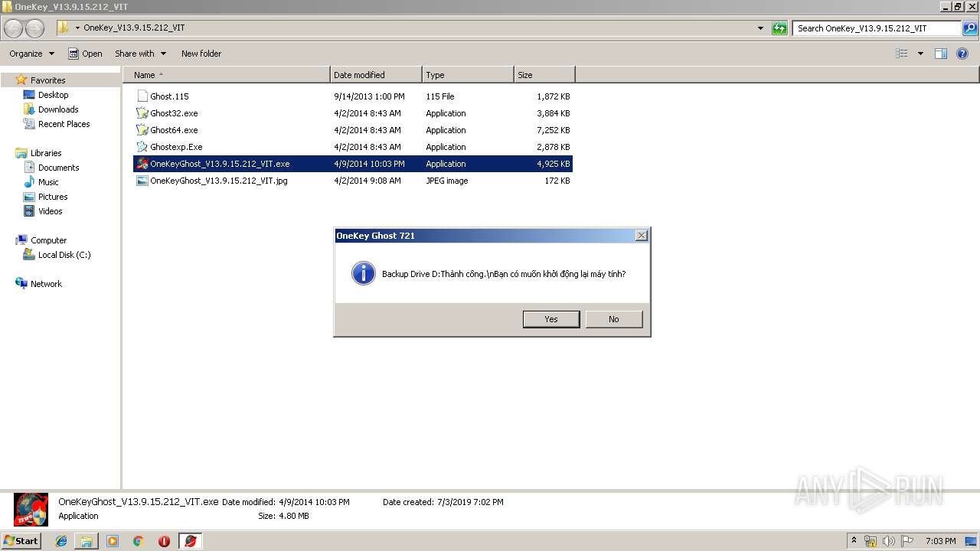Open the Share with dropdown
Image resolution: width=980 pixels, height=551 pixels.
tap(140, 54)
